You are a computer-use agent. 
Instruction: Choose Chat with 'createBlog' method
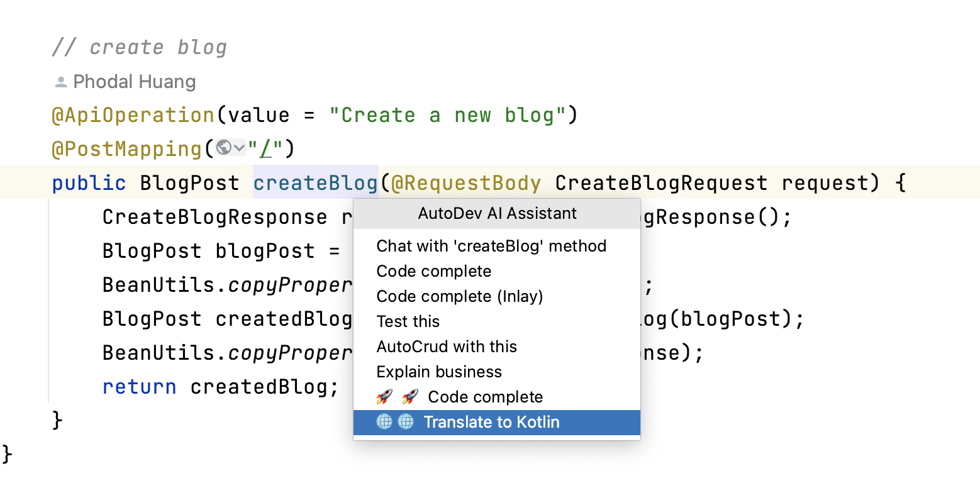click(x=491, y=246)
